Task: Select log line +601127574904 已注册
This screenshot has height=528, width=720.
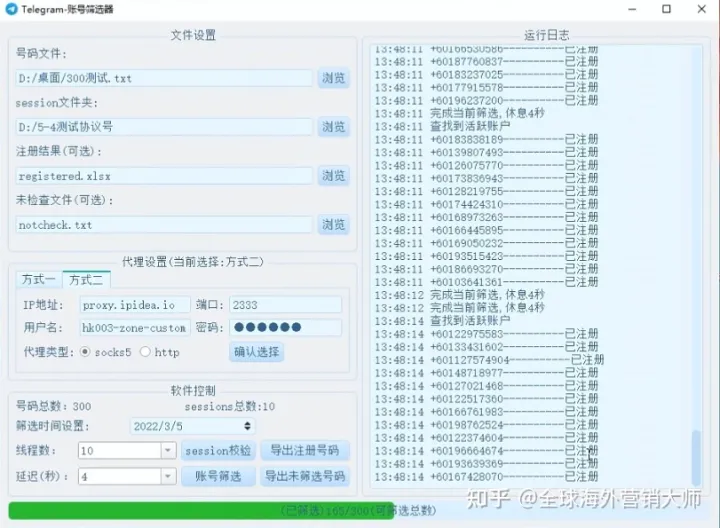Action: click(x=489, y=360)
